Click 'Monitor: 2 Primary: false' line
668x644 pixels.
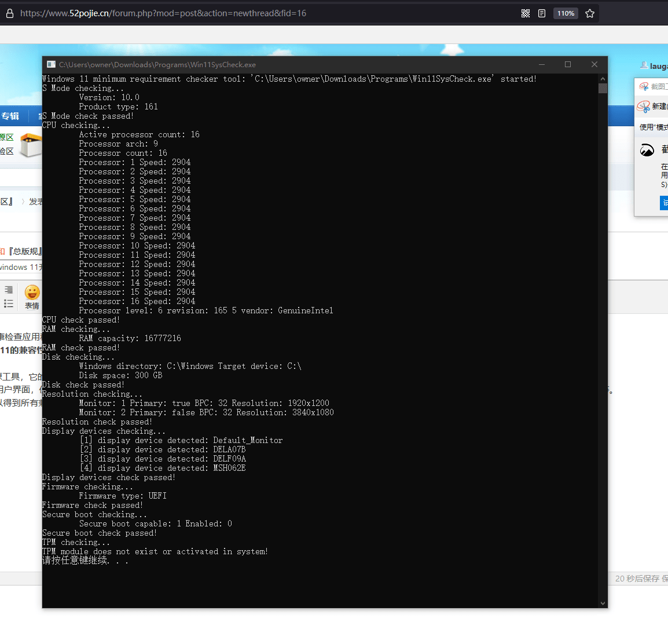[x=206, y=412]
